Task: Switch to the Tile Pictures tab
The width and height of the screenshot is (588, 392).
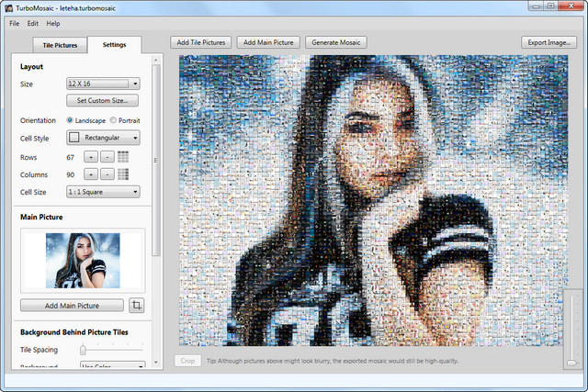Action: coord(60,45)
